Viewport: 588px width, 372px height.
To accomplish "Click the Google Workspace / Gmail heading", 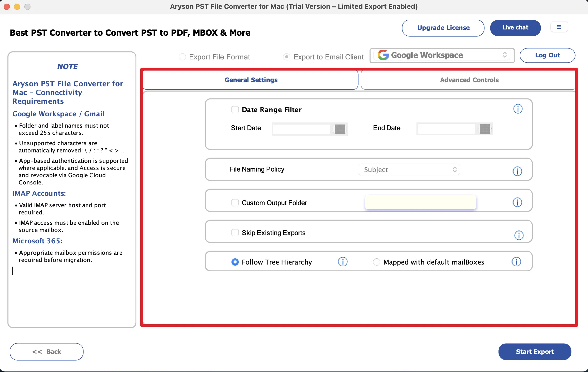I will (58, 114).
